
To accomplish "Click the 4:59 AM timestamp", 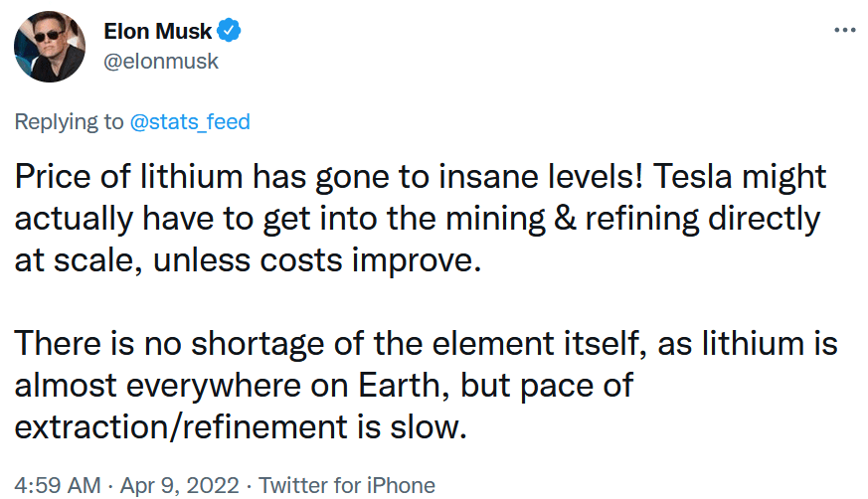I will point(58,485).
